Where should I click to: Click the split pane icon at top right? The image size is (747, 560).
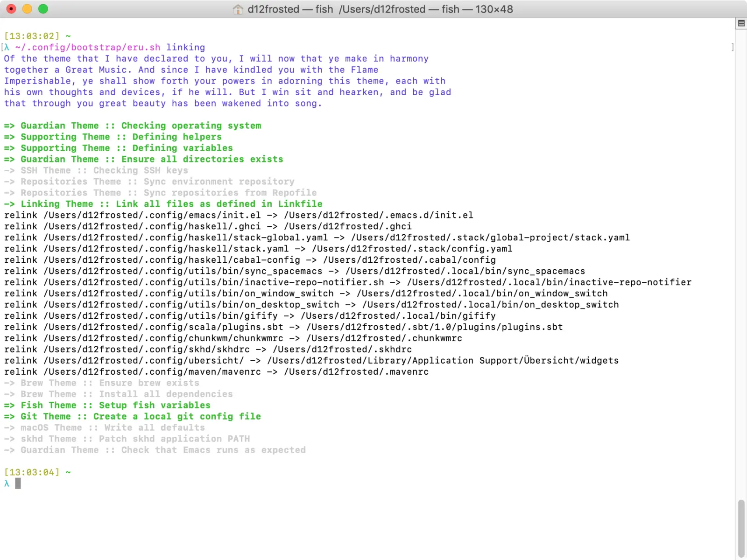[741, 23]
